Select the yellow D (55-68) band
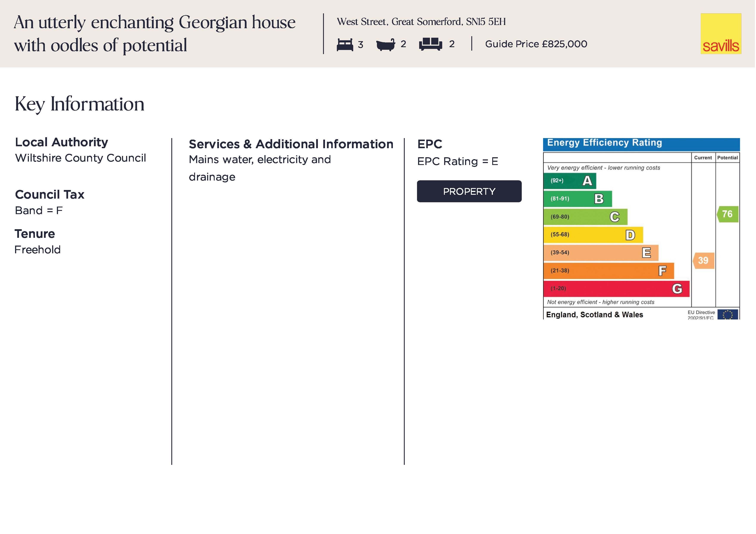756x534 pixels. pyautogui.click(x=594, y=235)
